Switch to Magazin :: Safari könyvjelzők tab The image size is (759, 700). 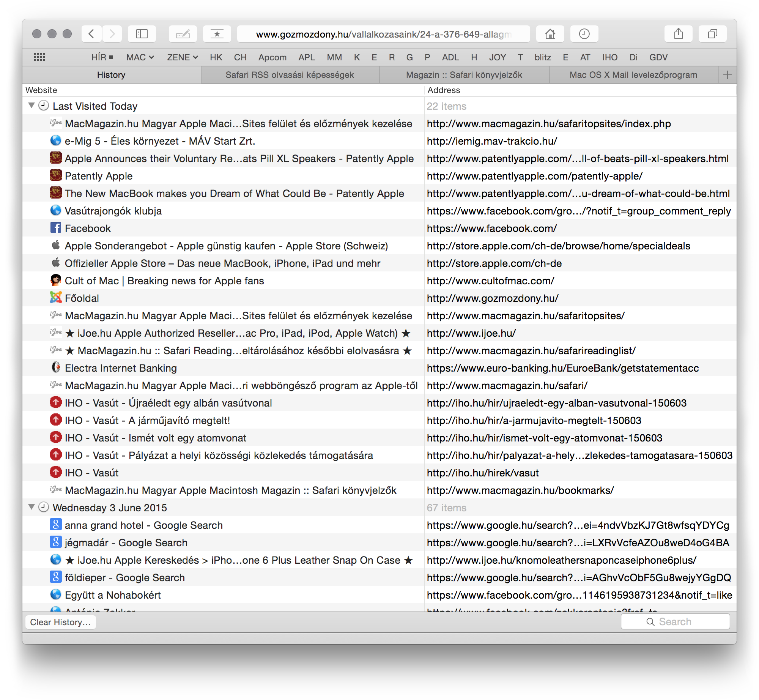464,75
